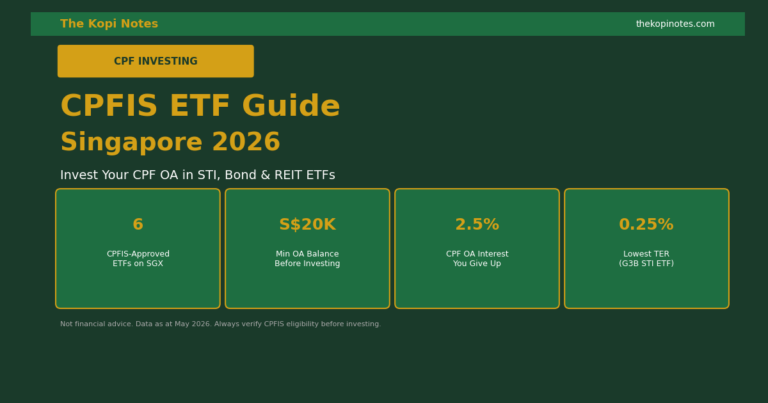The image size is (768, 403).
Task: Click CPF OA Interest You Give Up label
Action: (477, 259)
